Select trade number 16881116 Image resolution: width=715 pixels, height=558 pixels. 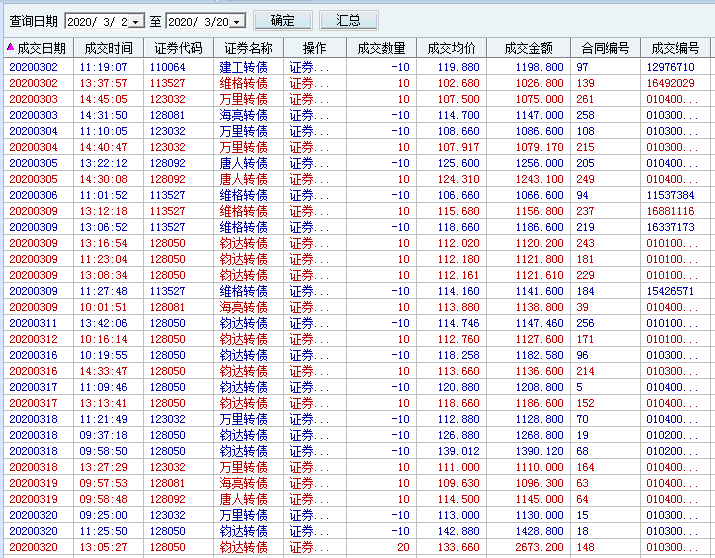pos(670,211)
